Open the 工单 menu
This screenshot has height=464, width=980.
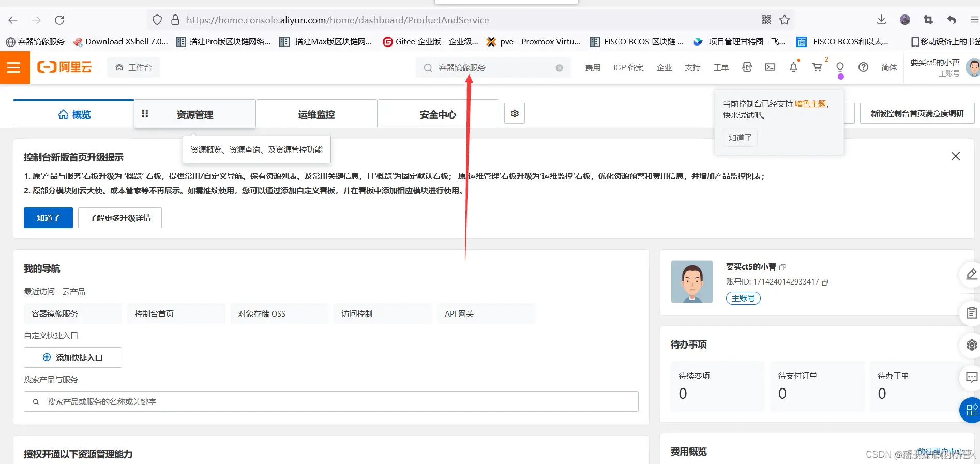coord(721,68)
